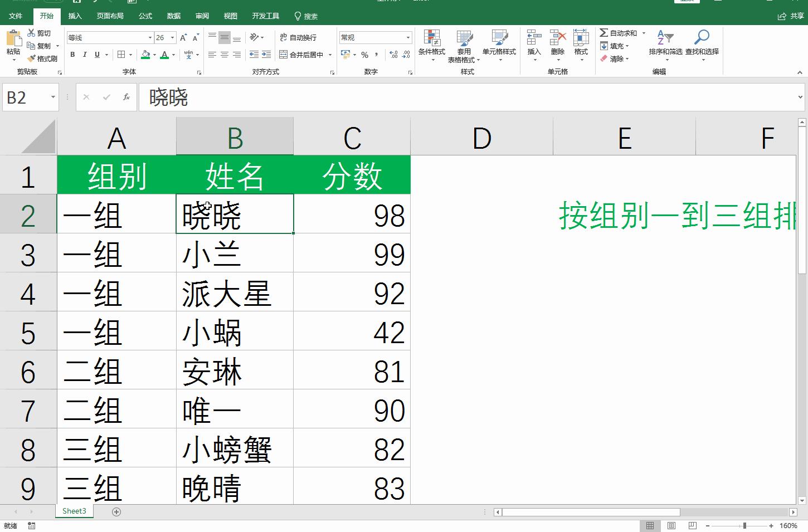Screen dimensions: 808x532
Task: Toggle 自动换行 wrap text
Action: pyautogui.click(x=298, y=37)
